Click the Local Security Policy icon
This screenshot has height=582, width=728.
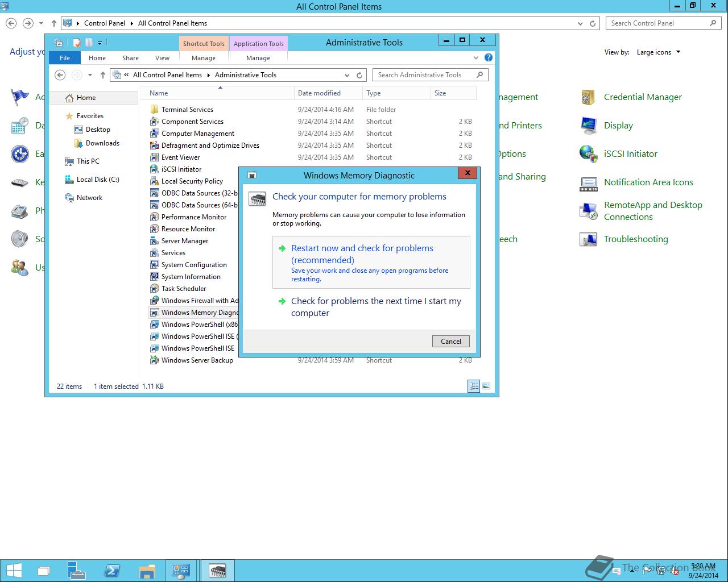point(154,181)
